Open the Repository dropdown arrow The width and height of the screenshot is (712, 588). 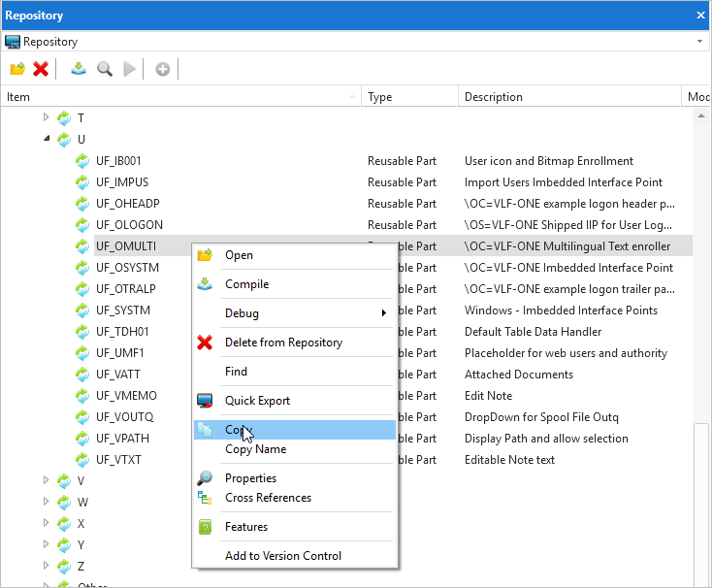(699, 42)
